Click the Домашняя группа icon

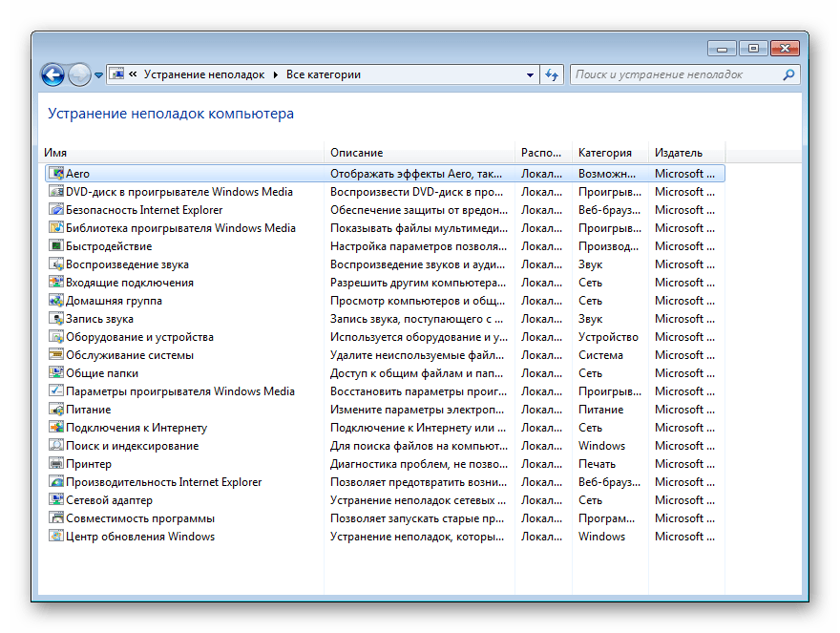coord(56,301)
